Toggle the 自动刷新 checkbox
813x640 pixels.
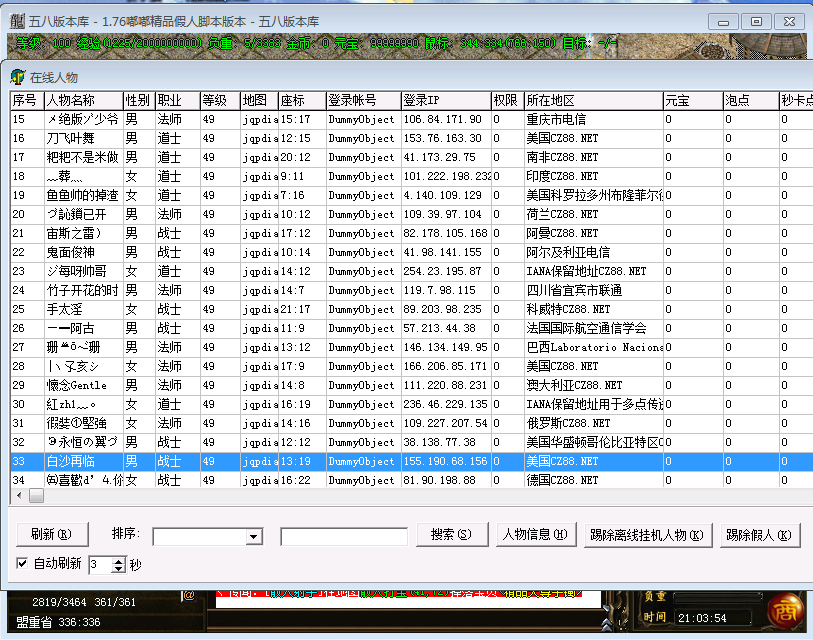[22, 563]
